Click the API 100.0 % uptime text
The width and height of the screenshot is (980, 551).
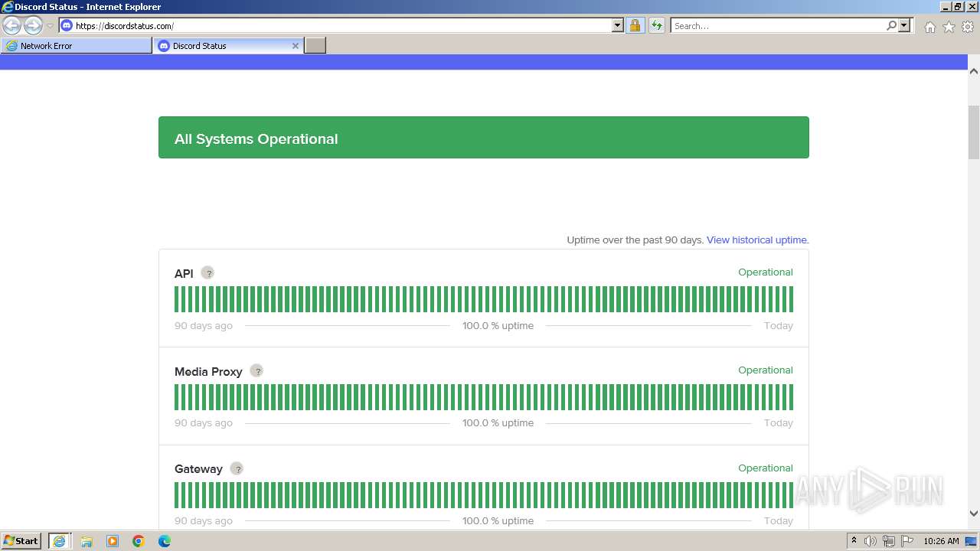(x=498, y=325)
